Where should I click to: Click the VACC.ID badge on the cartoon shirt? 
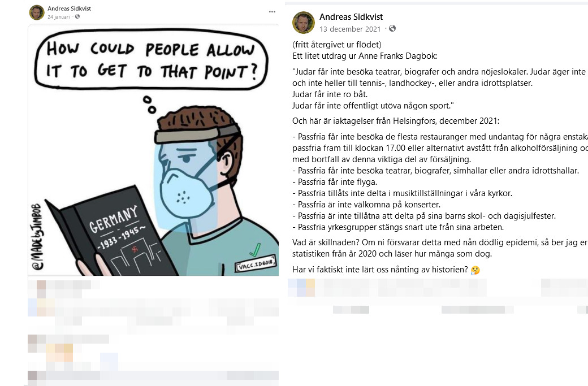[x=256, y=263]
